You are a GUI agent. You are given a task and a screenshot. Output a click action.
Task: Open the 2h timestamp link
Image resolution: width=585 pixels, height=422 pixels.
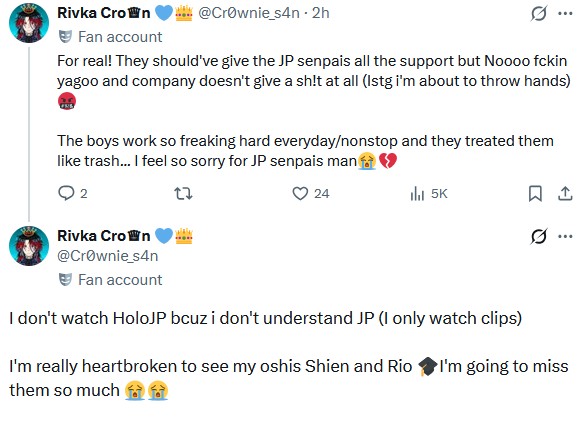point(320,13)
